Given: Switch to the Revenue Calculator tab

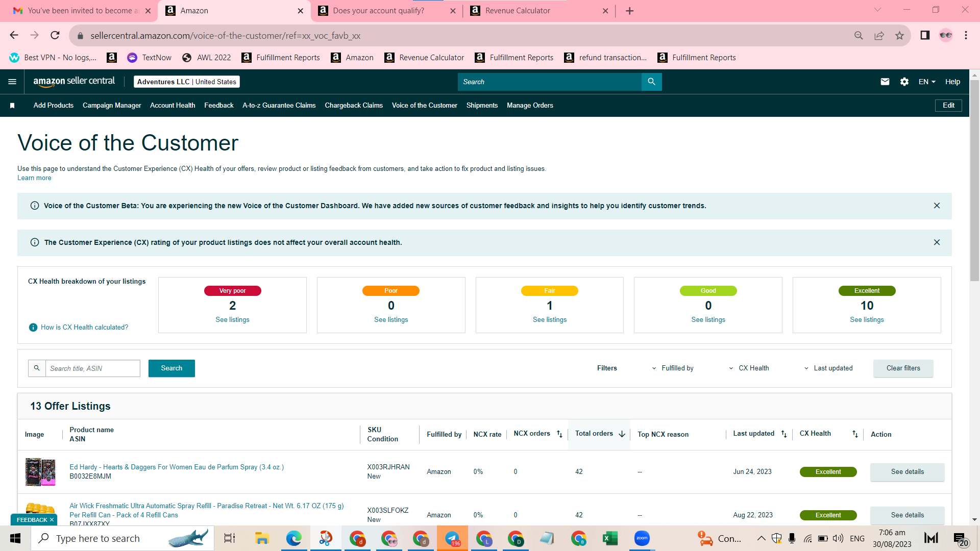Looking at the screenshot, I should pyautogui.click(x=539, y=11).
